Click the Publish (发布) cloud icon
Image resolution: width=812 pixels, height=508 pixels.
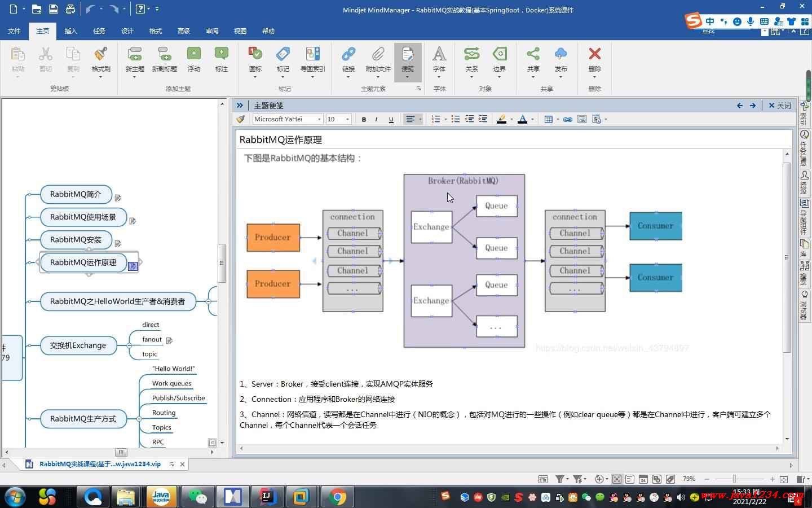(561, 54)
